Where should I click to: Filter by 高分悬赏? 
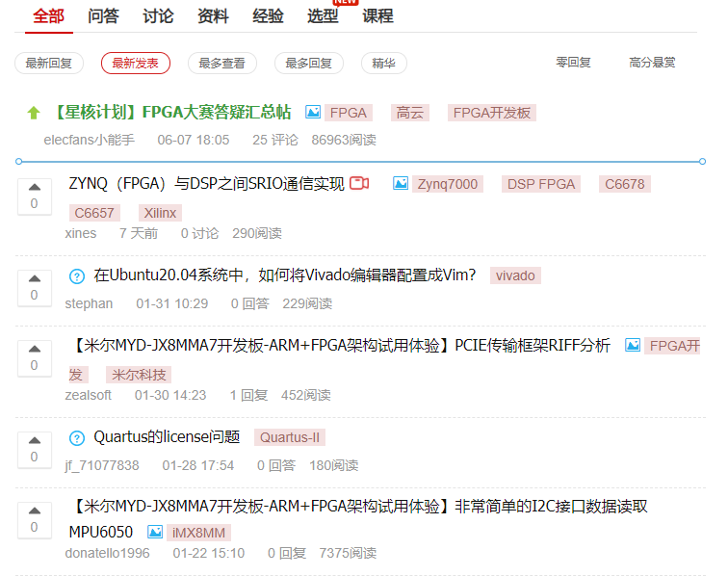pos(652,63)
